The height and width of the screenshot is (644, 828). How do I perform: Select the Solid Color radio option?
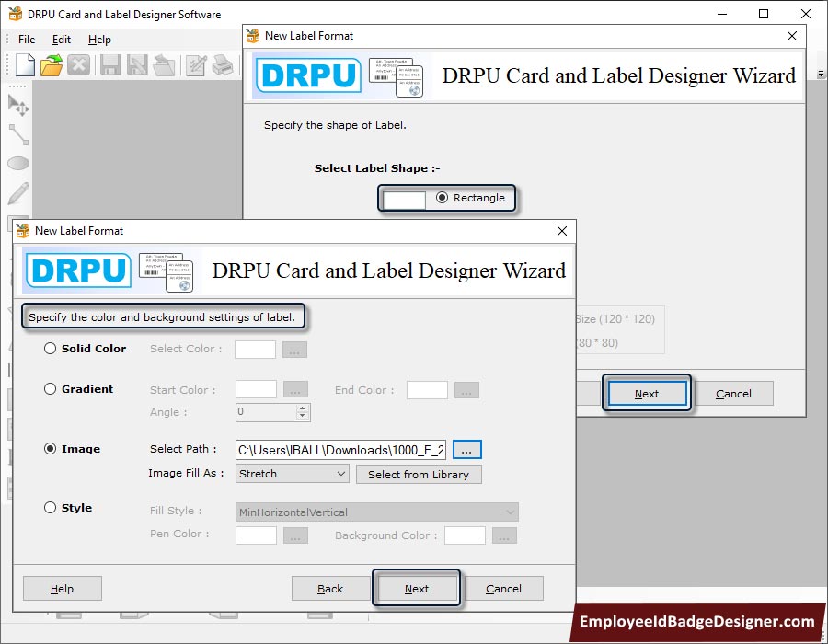(50, 349)
